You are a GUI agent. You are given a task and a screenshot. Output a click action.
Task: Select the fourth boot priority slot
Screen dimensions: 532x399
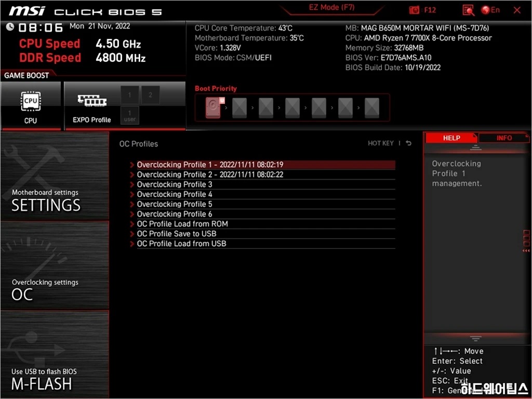[x=292, y=108]
